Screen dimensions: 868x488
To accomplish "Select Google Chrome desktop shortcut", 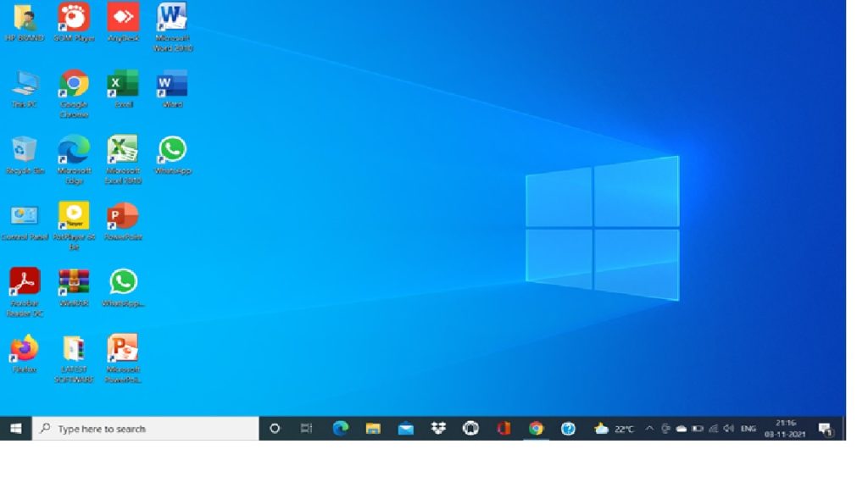I will 74,93.
